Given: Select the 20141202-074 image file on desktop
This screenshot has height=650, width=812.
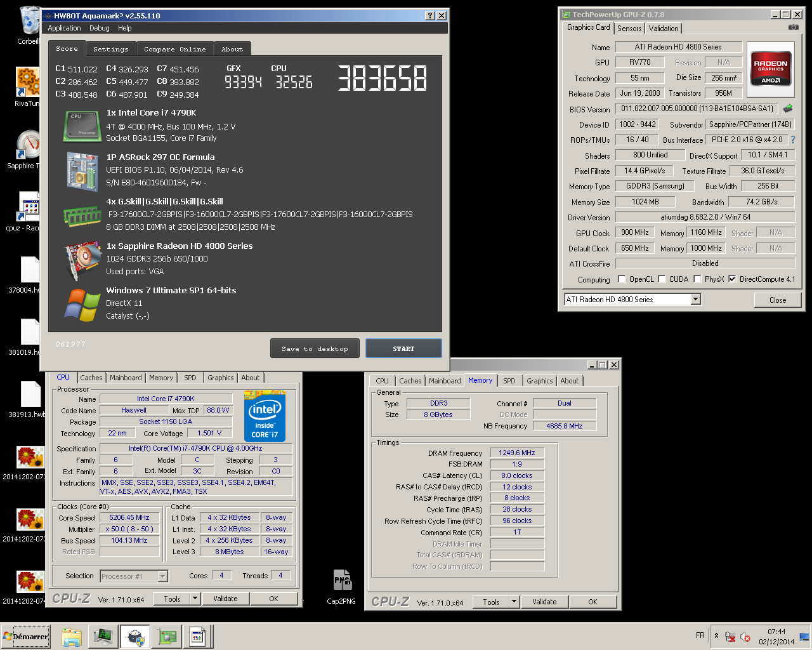Looking at the screenshot, I should pyautogui.click(x=29, y=587).
